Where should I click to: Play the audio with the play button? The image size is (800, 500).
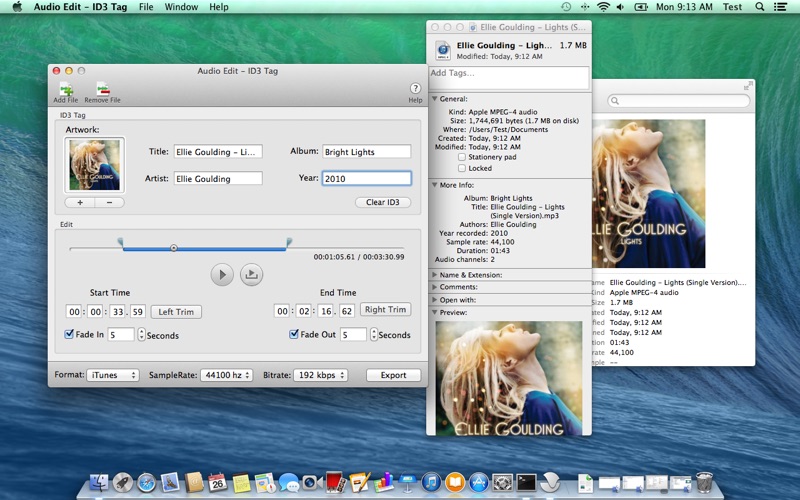pos(222,274)
